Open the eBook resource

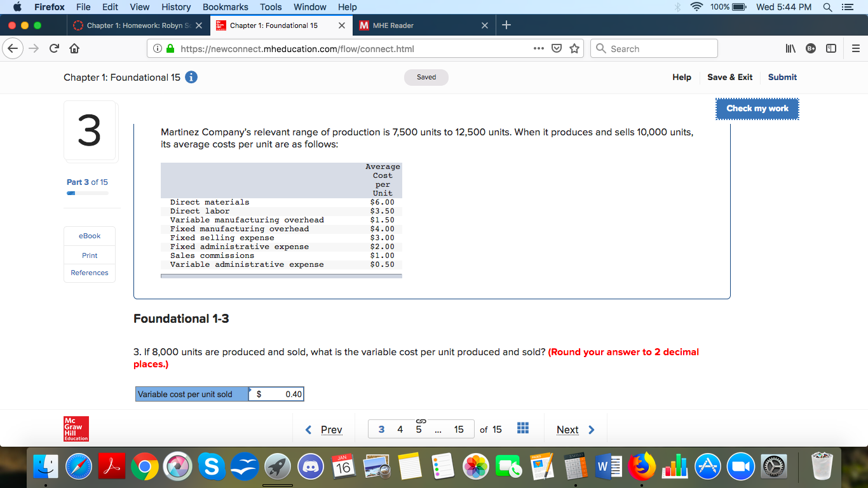(90, 236)
